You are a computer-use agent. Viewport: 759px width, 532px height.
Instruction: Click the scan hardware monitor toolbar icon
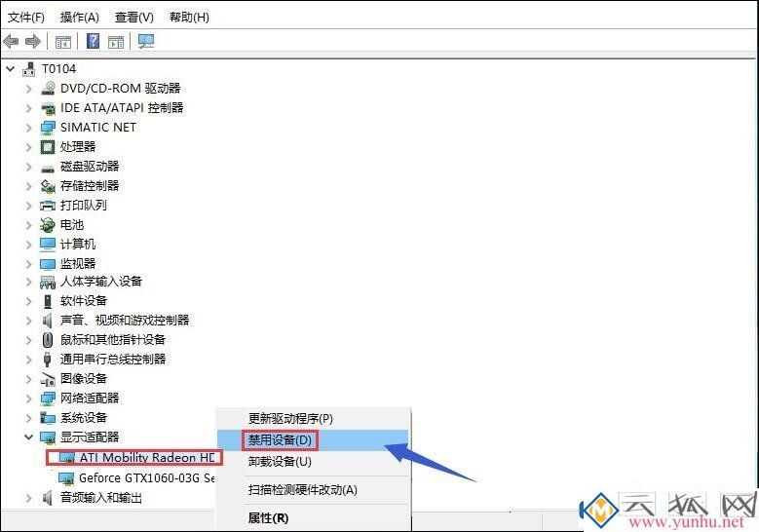(x=146, y=41)
